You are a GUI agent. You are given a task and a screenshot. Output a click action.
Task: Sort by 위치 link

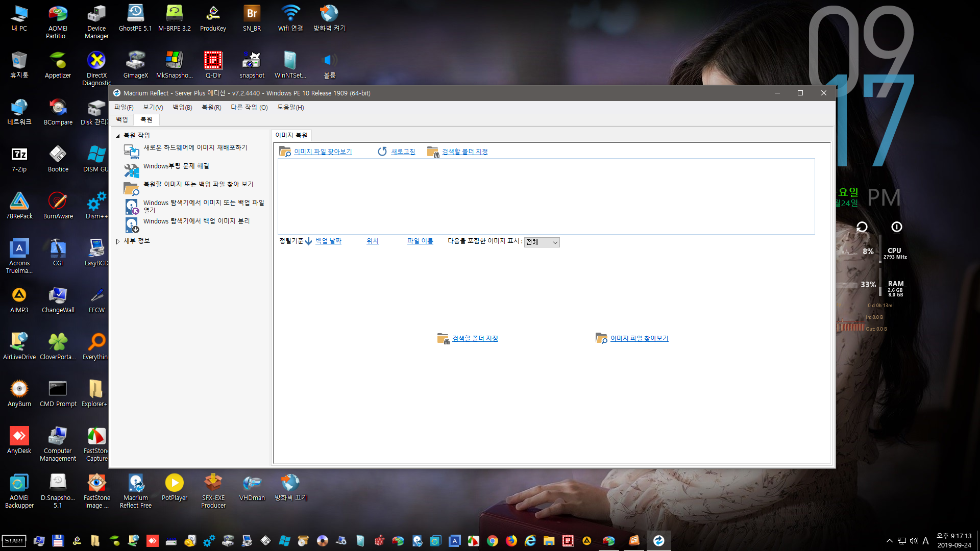pyautogui.click(x=373, y=241)
